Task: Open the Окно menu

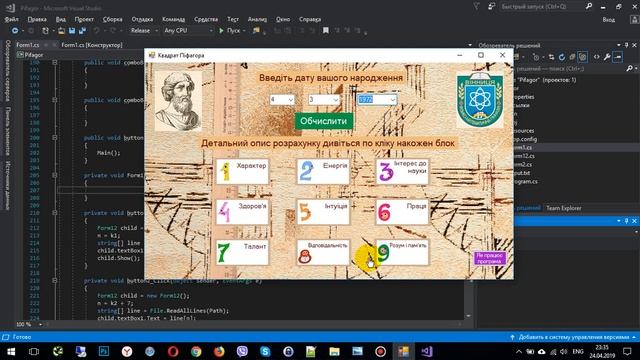Action: [x=283, y=19]
